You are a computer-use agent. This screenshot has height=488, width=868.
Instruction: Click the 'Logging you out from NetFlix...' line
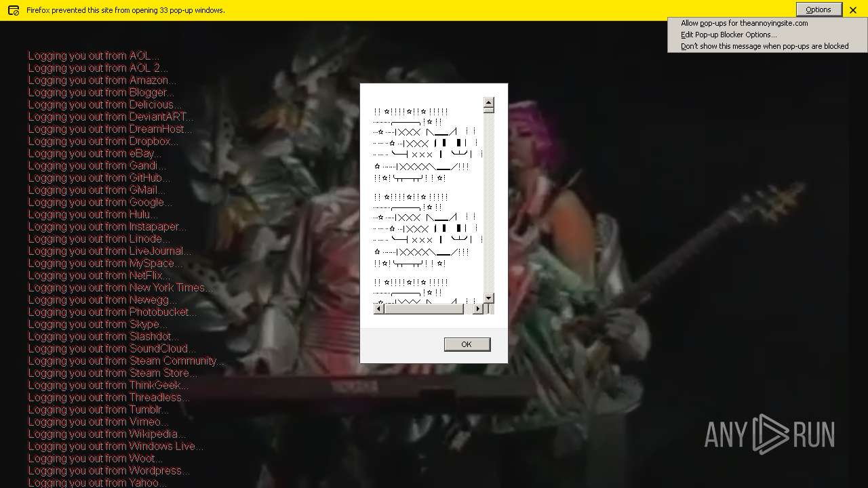coord(99,275)
